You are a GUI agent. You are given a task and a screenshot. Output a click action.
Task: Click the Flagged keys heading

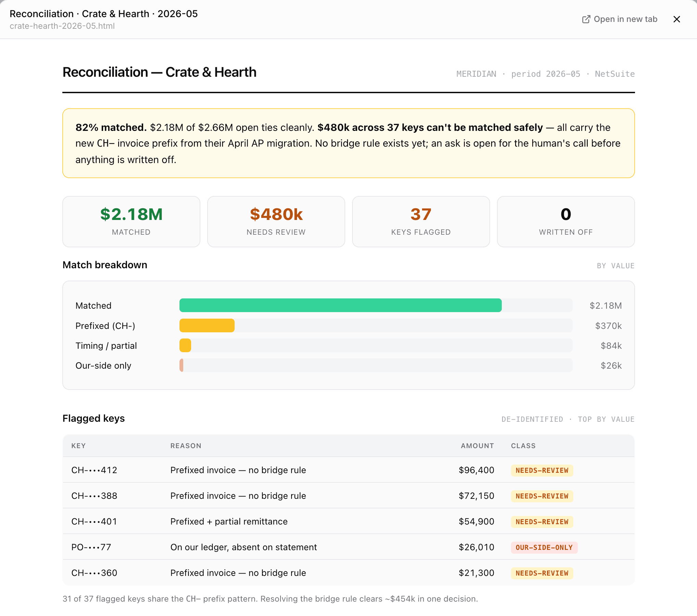pos(94,418)
